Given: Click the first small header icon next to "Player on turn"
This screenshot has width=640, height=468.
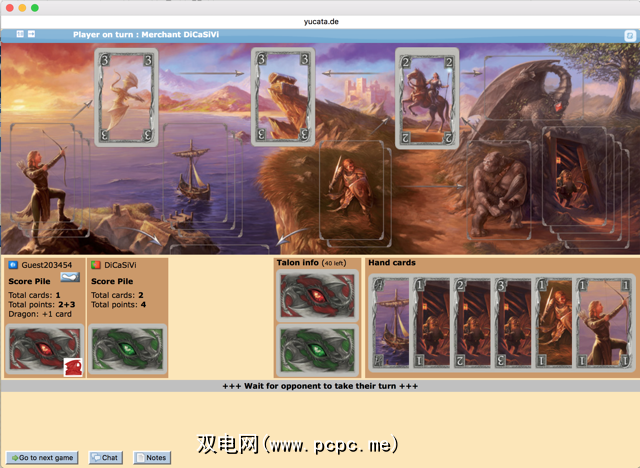Looking at the screenshot, I should (20, 34).
